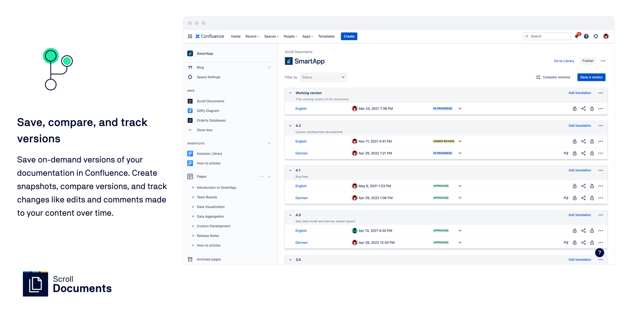Click lock icon in 4.2 German row
Screen dimensions: 644x314
click(574, 153)
